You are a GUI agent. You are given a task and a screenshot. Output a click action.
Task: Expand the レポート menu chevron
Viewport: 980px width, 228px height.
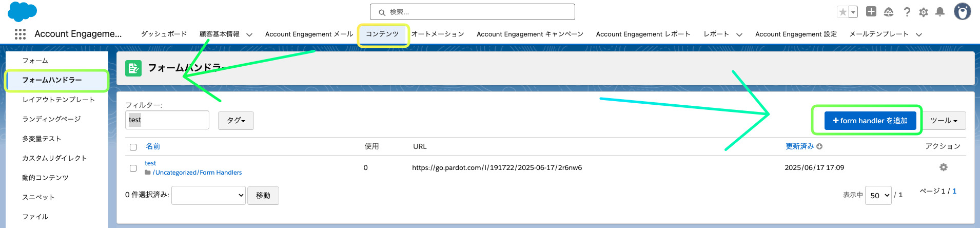tap(739, 34)
